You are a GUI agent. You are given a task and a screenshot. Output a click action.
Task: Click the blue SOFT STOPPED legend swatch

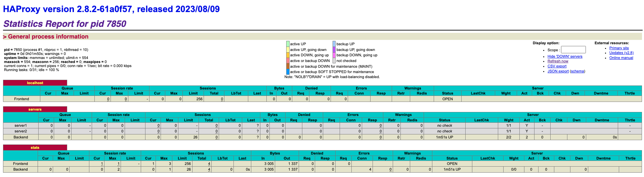click(288, 72)
